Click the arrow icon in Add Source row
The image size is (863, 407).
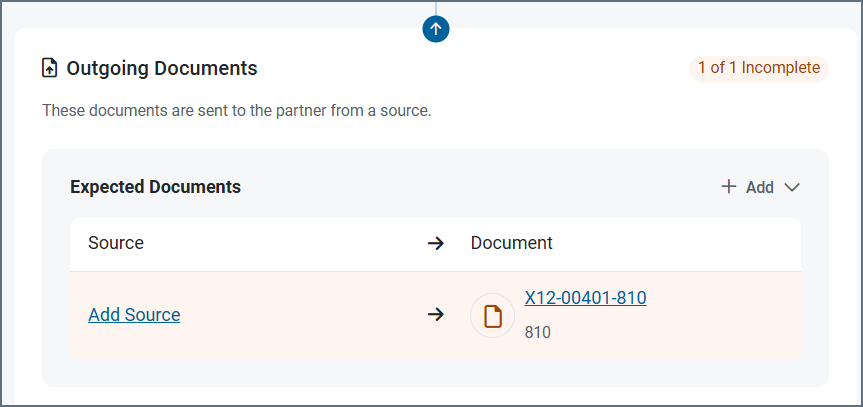(x=435, y=315)
